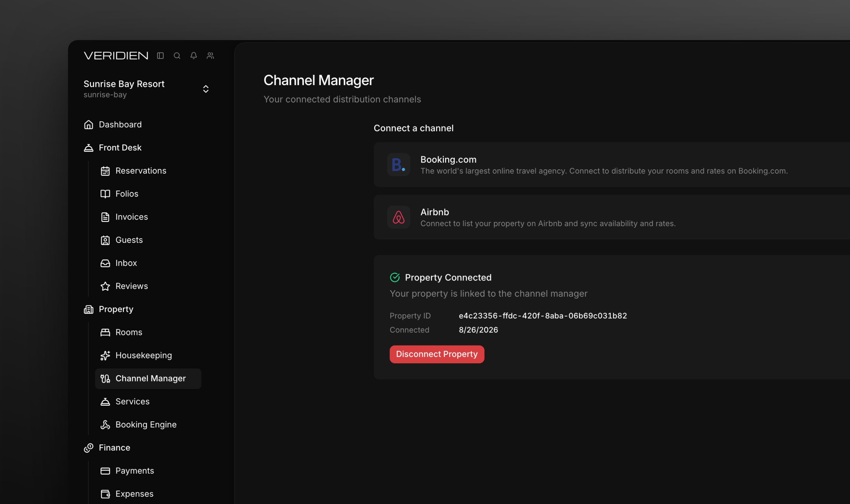Image resolution: width=850 pixels, height=504 pixels.
Task: Open the users/team icon
Action: click(210, 55)
